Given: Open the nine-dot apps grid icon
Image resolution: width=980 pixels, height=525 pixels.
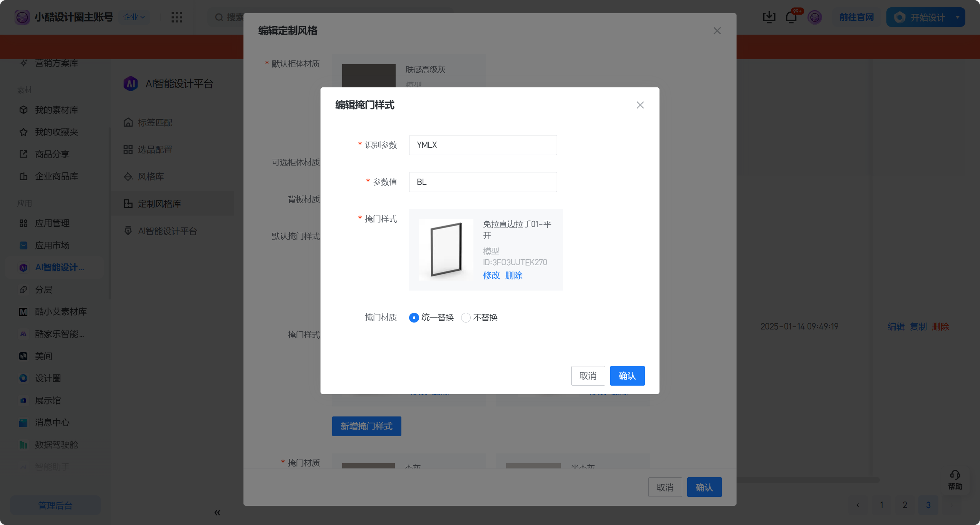Looking at the screenshot, I should (177, 17).
